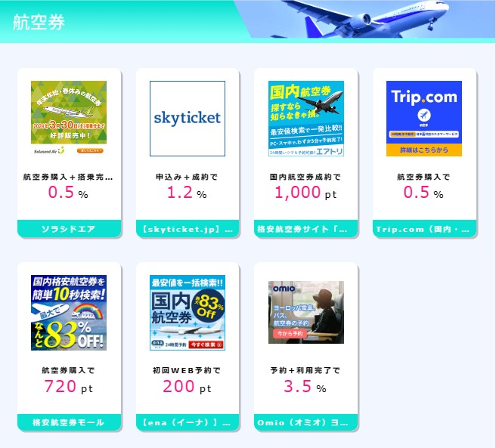The width and height of the screenshot is (496, 448).
Task: Click the 720 pt reward text
Action: tap(69, 386)
